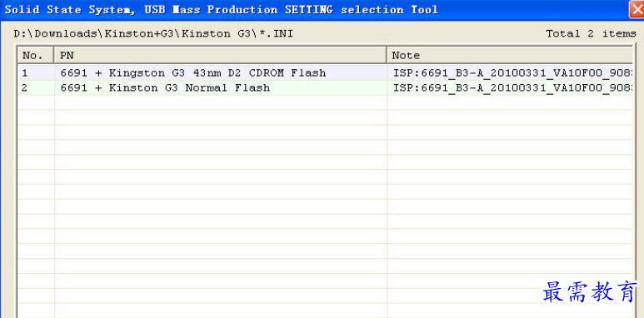Click row number 2 in the No. column
644x318 pixels.
click(x=25, y=87)
